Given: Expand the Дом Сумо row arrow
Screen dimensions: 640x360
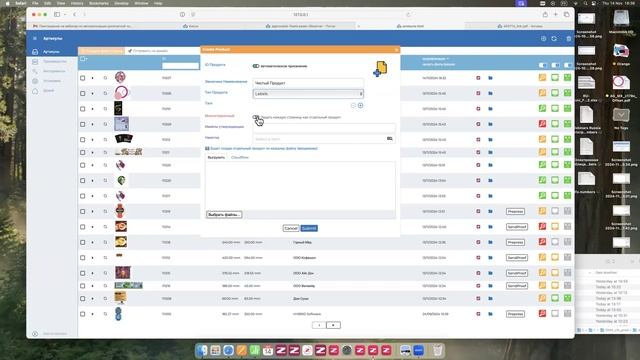Looking at the screenshot, I should pyautogui.click(x=93, y=299).
